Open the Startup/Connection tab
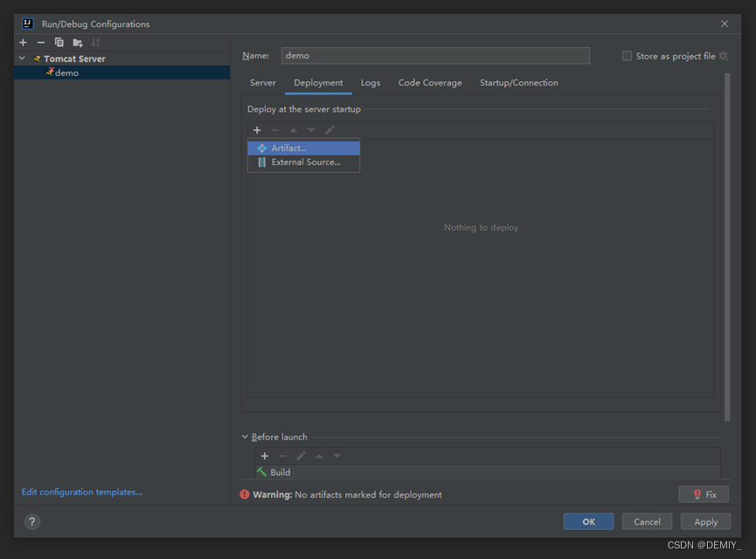This screenshot has width=756, height=559. pyautogui.click(x=519, y=82)
